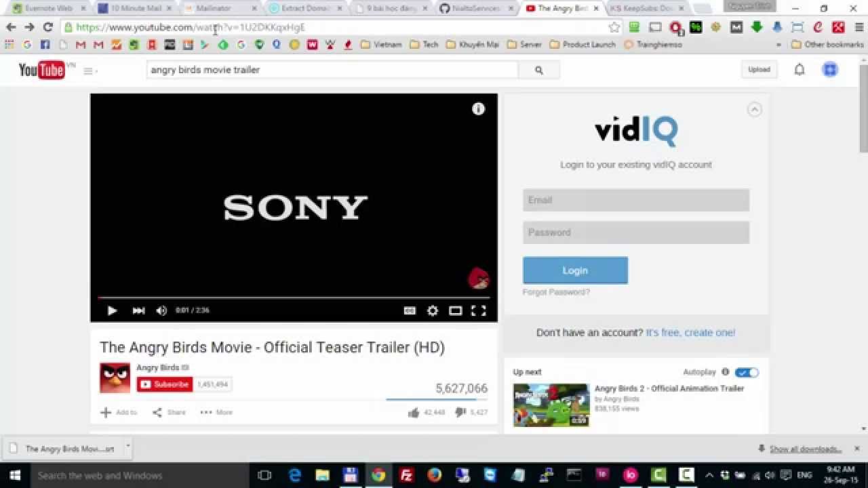This screenshot has height=488, width=868.
Task: Click the browser address bar URL
Action: point(191,27)
